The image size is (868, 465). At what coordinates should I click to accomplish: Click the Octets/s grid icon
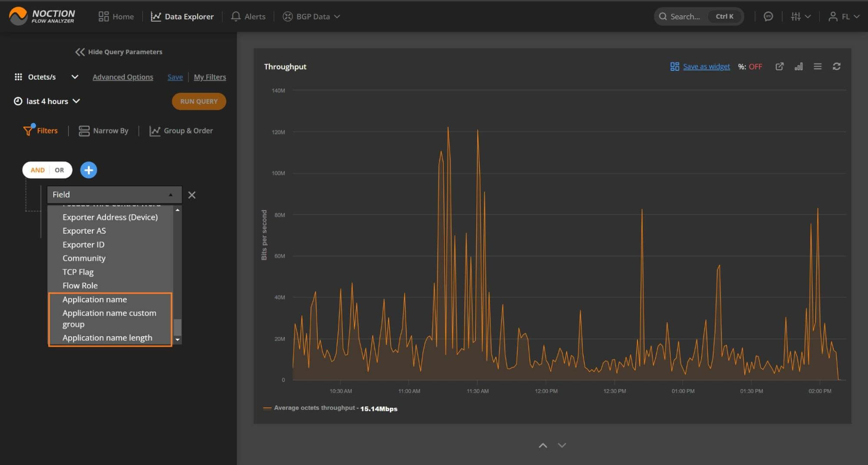(18, 77)
